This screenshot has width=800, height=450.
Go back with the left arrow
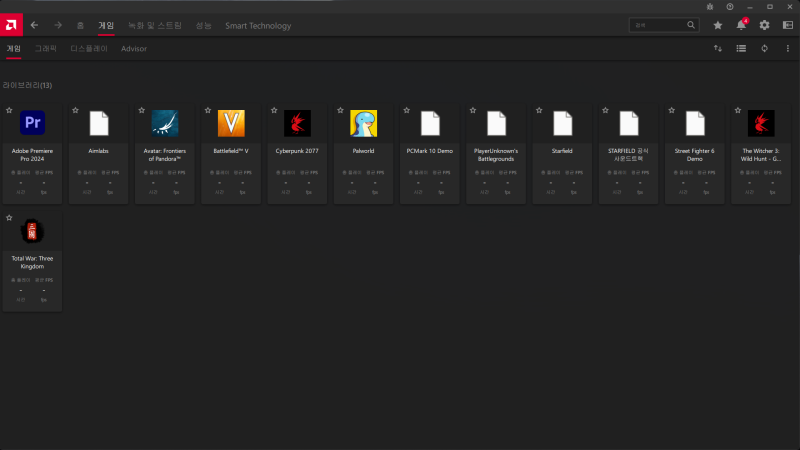point(34,25)
